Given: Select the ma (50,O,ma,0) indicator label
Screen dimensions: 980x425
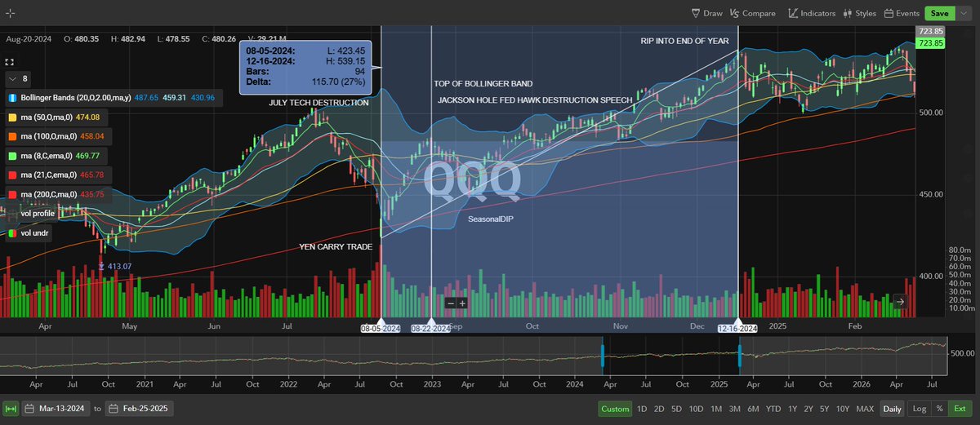Looking at the screenshot, I should coord(46,117).
